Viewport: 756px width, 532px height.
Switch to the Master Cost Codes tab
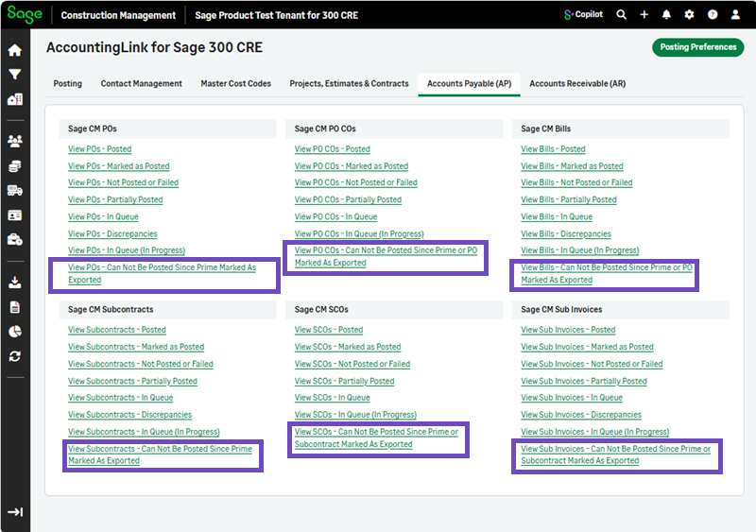coord(235,83)
